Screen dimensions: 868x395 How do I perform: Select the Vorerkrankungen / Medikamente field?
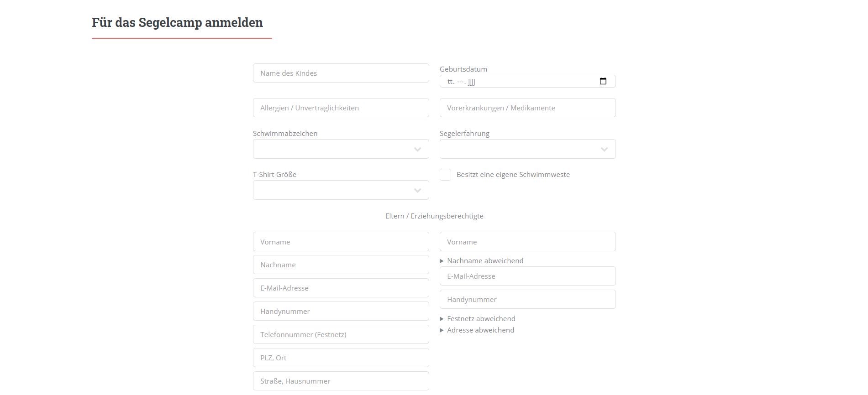coord(527,108)
